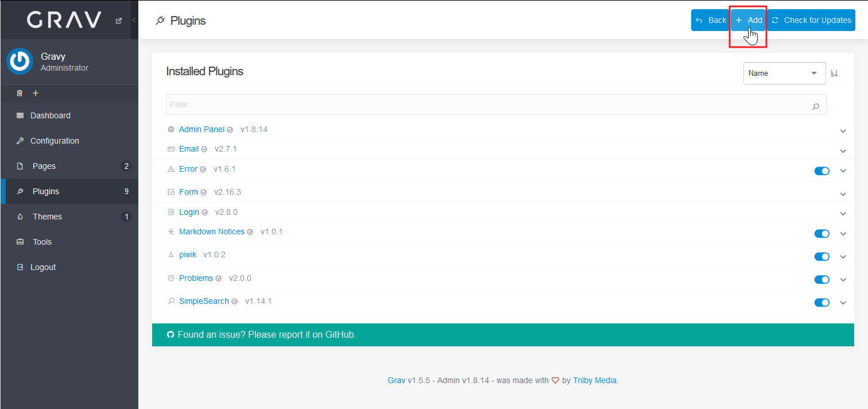Click the Markdown Notices asterisk icon

point(170,231)
